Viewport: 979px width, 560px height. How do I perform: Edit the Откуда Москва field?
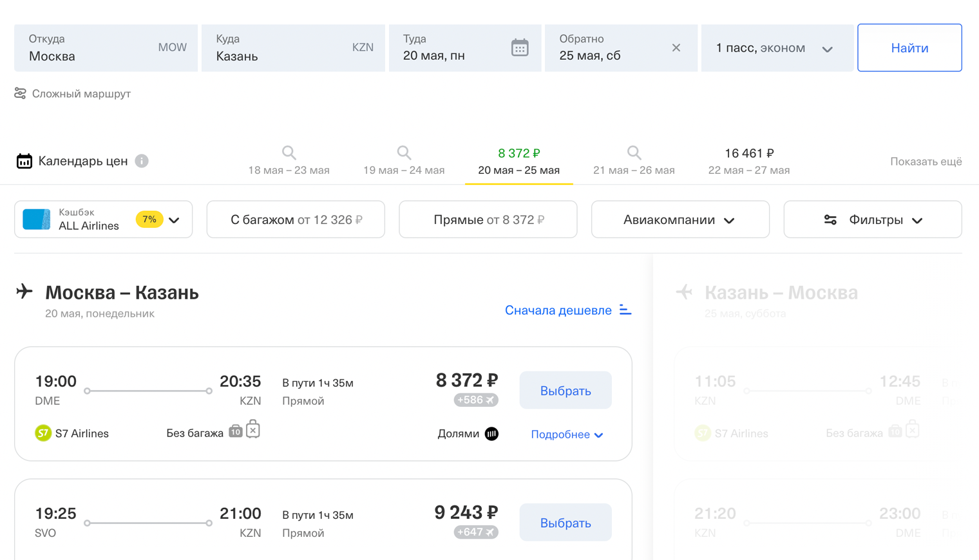[106, 48]
